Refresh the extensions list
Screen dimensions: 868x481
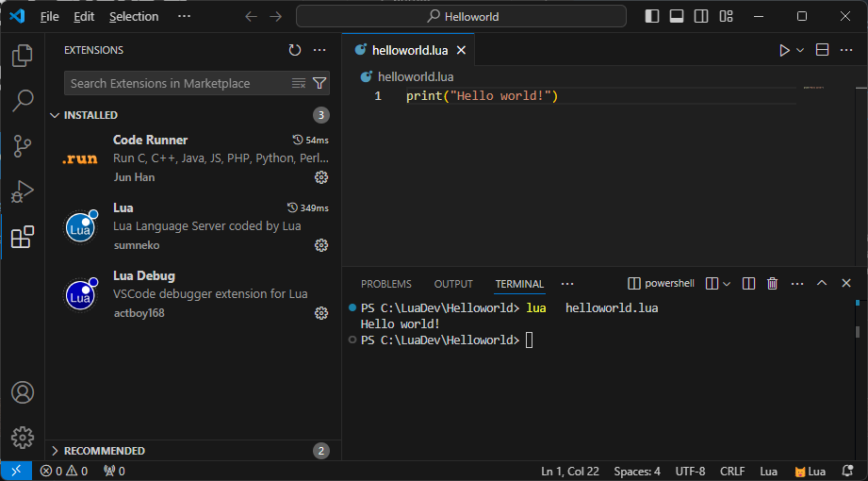tap(294, 50)
